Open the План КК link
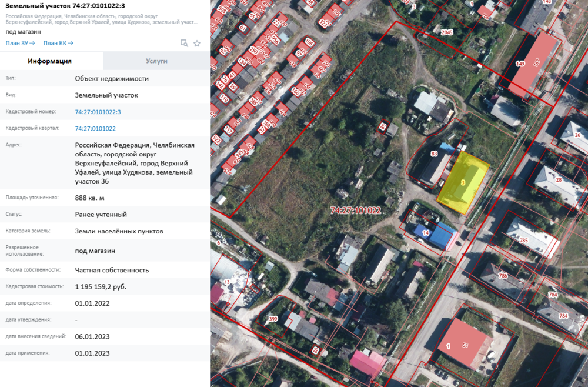Image resolution: width=588 pixels, height=387 pixels. click(x=58, y=43)
